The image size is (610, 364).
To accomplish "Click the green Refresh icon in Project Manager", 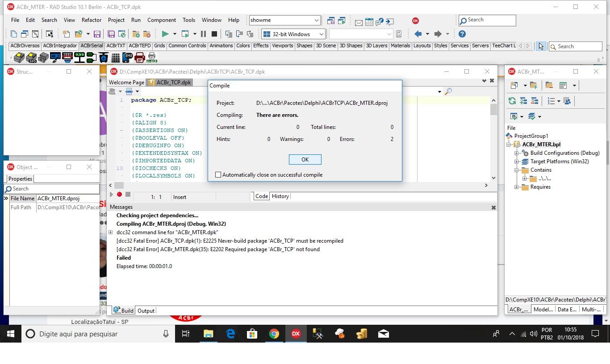I will pos(512,101).
